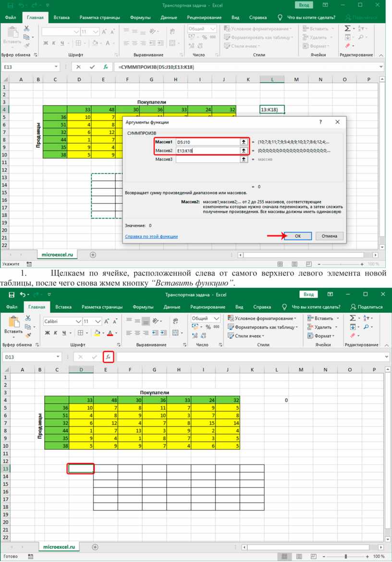The height and width of the screenshot is (562, 392).
Task: Click Save icon in lower window title bar
Action: 12,294
